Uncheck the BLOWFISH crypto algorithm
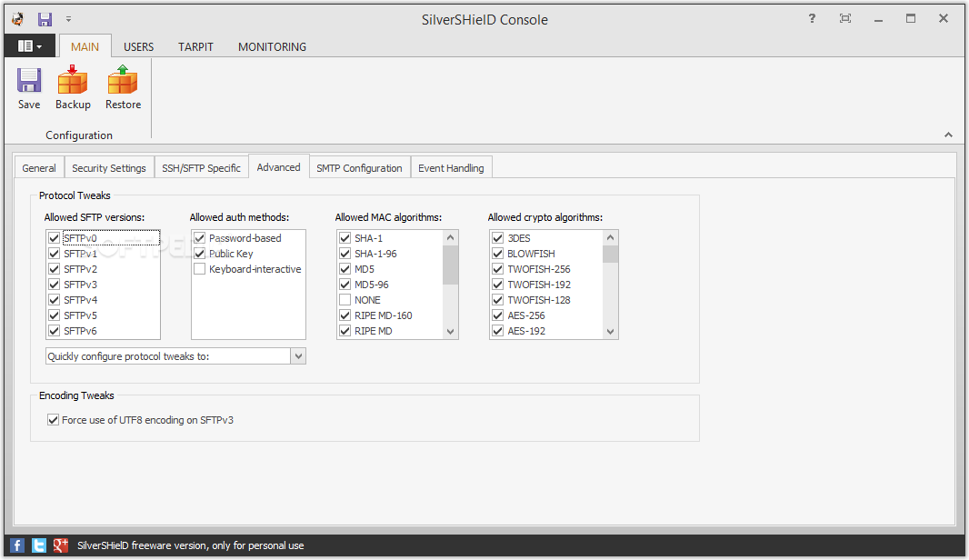 click(x=498, y=254)
